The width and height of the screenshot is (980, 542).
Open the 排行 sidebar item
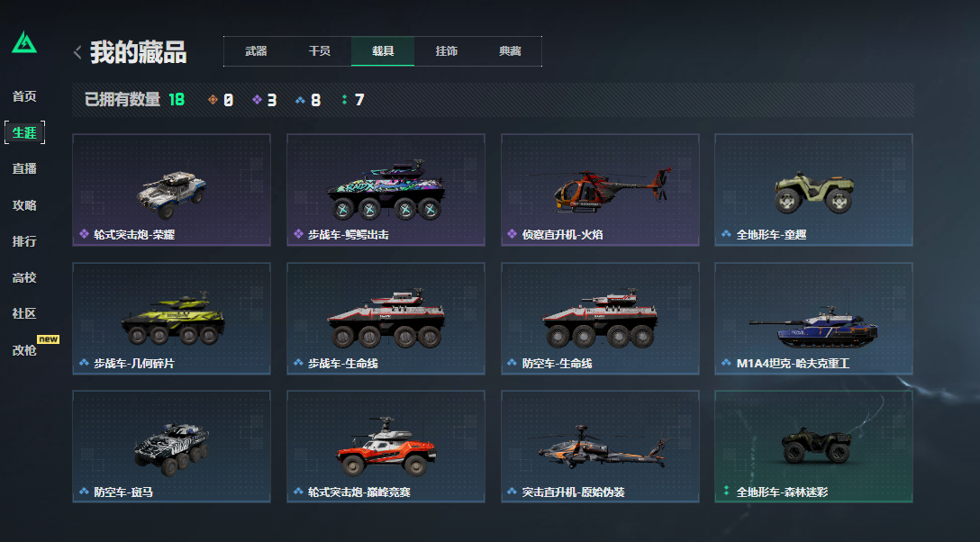point(24,241)
